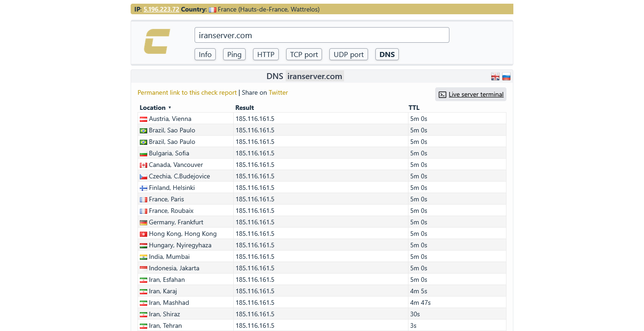Choose the UDP port check
Viewport: 644px width, 331px height.
point(349,54)
